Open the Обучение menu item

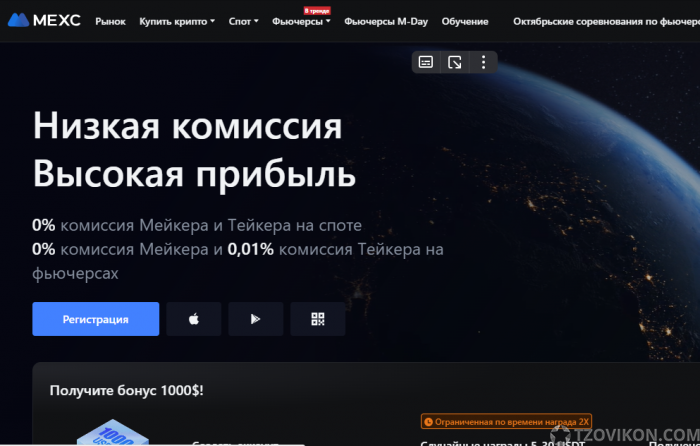(465, 21)
